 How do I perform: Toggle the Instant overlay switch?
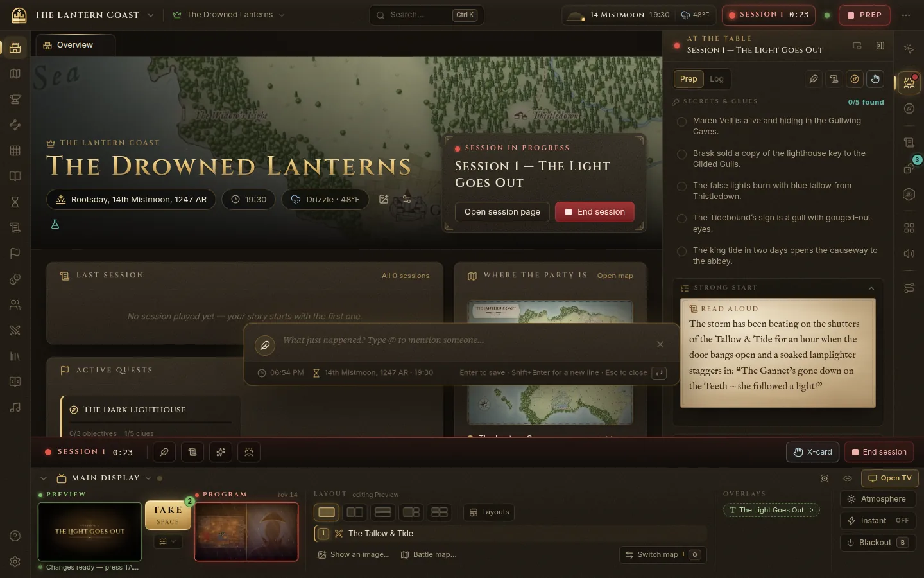[x=878, y=521]
